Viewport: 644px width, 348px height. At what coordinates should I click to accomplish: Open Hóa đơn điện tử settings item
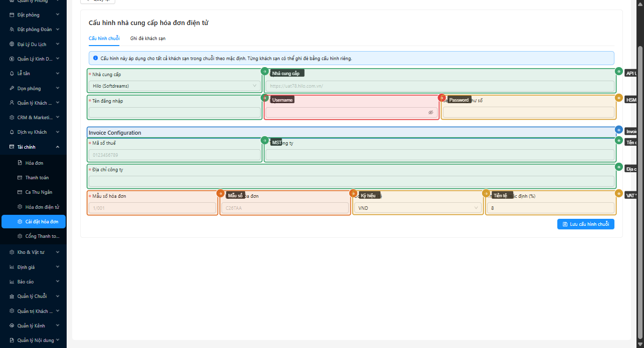[x=42, y=207]
